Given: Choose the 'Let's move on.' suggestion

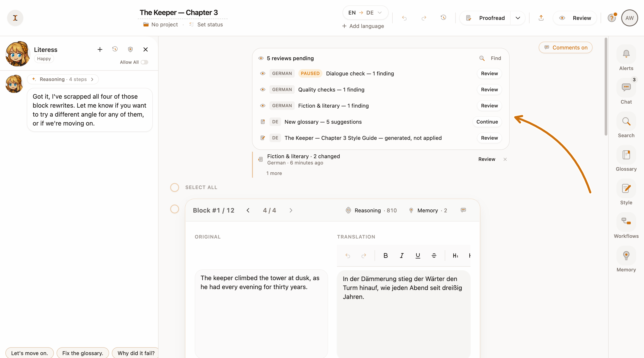Looking at the screenshot, I should (x=30, y=353).
